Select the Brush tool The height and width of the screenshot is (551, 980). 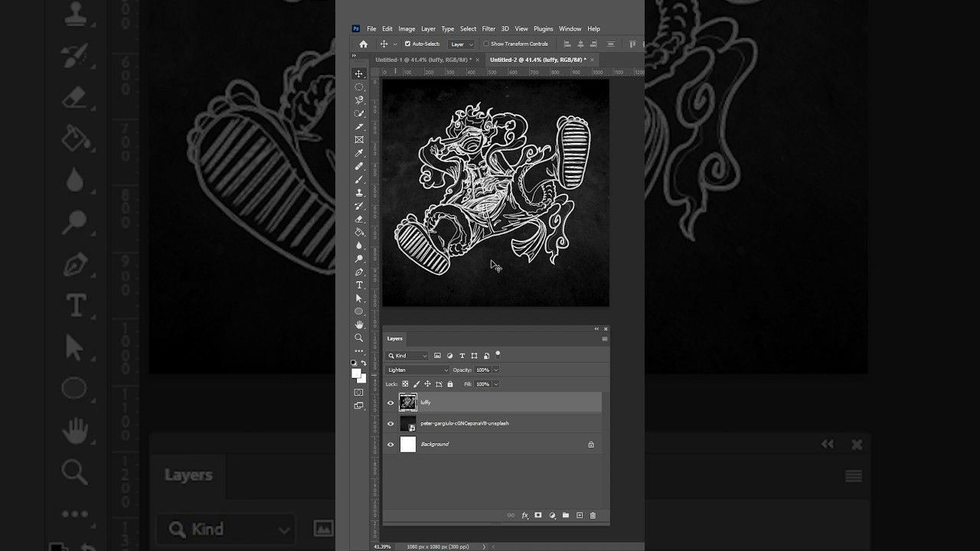tap(359, 179)
